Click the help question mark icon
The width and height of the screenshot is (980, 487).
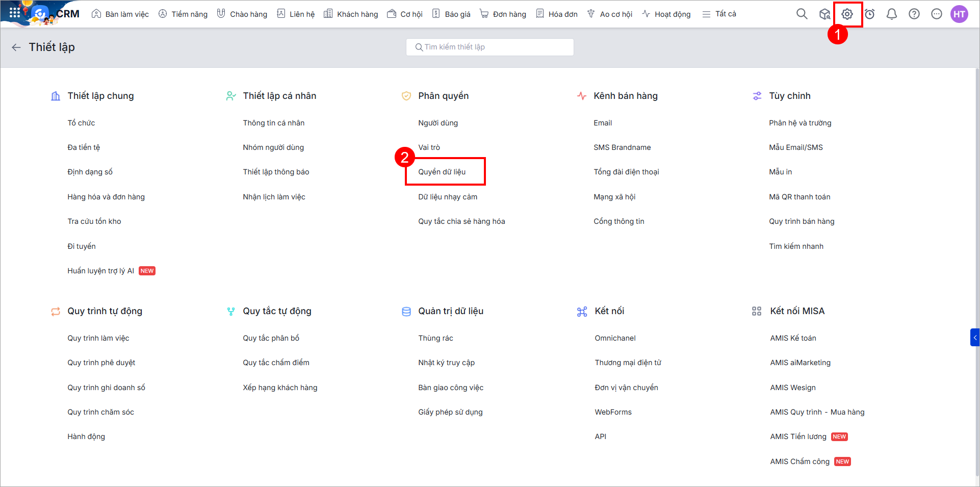914,14
